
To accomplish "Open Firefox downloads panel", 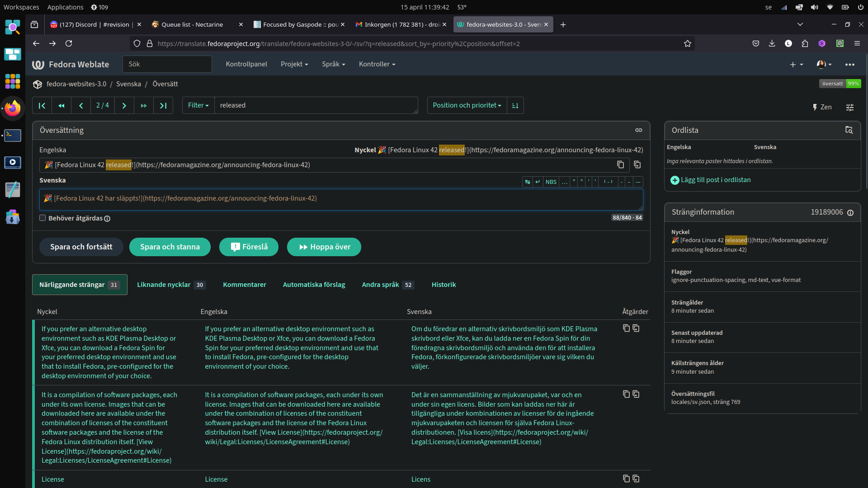I will [x=772, y=43].
